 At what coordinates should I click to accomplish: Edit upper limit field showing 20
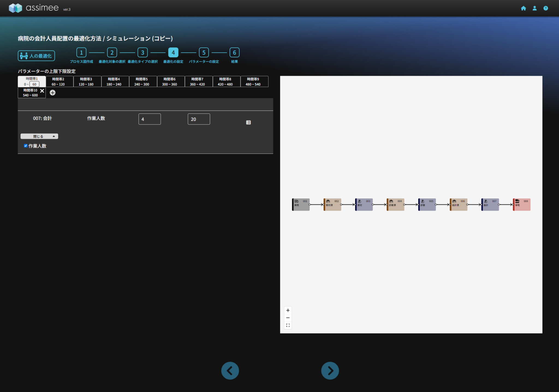coord(199,119)
